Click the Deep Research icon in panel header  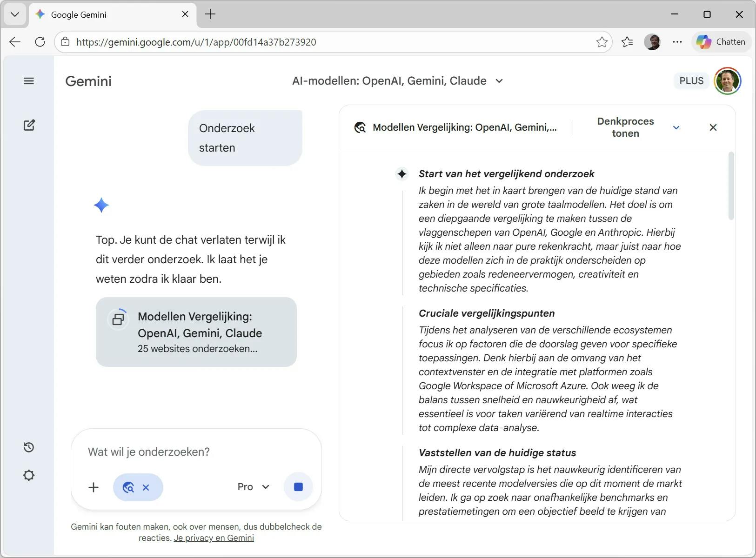[x=360, y=127]
